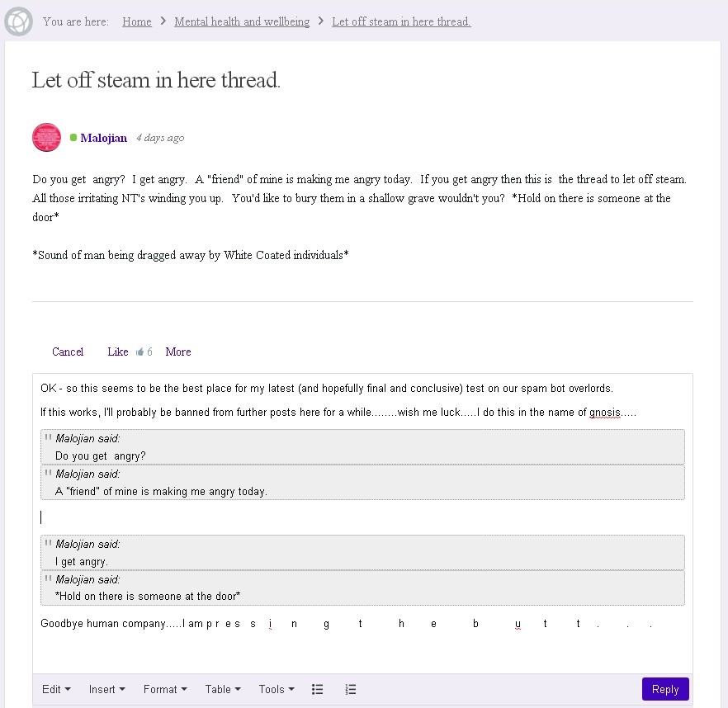
Task: Open the More options link
Action: click(177, 352)
